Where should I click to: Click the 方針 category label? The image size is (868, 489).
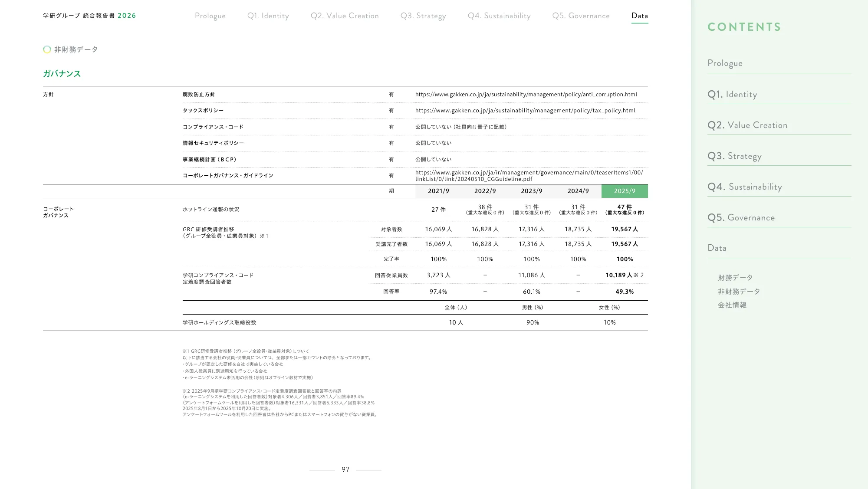click(48, 95)
